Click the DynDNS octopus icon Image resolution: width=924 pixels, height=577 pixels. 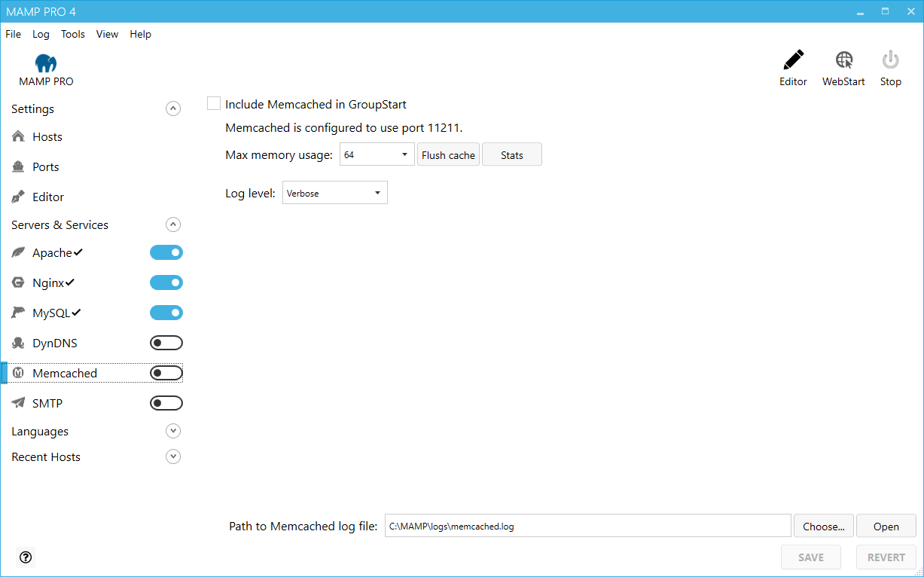tap(19, 343)
